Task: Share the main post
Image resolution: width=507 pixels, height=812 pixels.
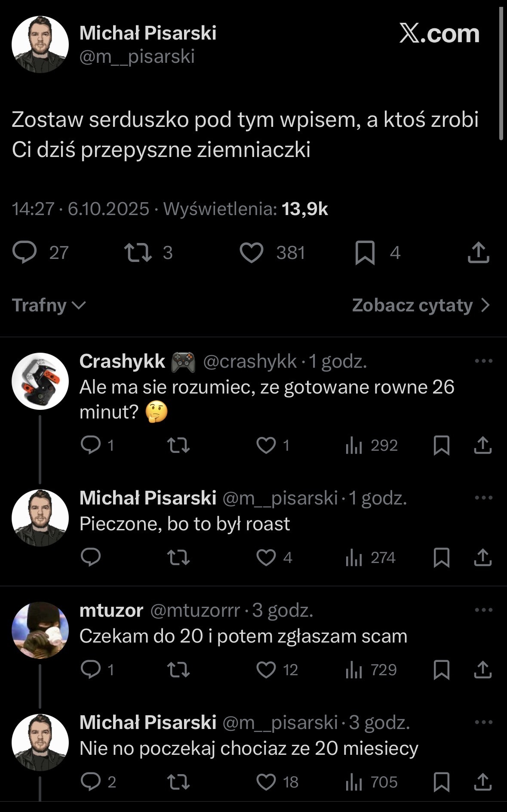Action: [x=478, y=252]
